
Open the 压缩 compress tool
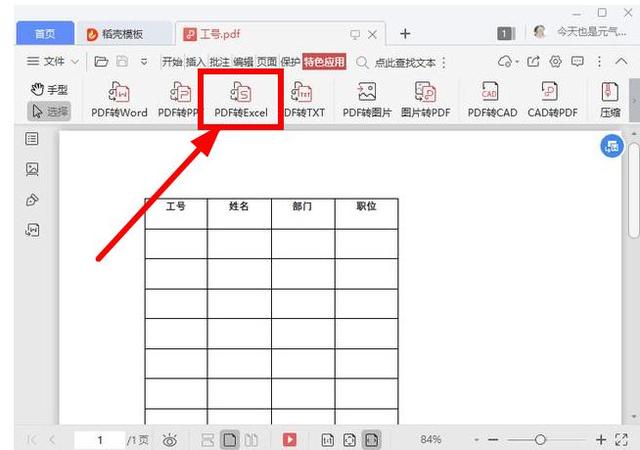[610, 100]
